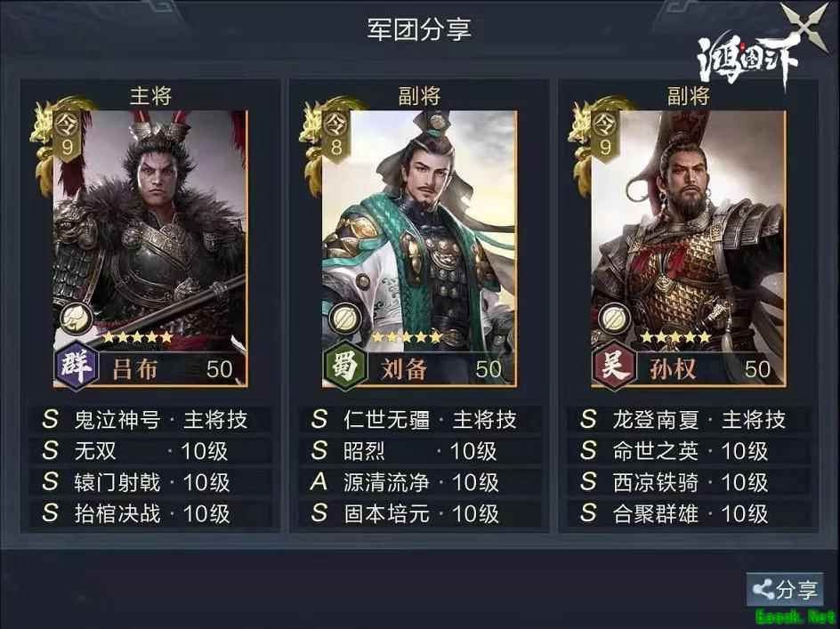The image size is (840, 629).
Task: Click the 分享 share button
Action: [785, 589]
